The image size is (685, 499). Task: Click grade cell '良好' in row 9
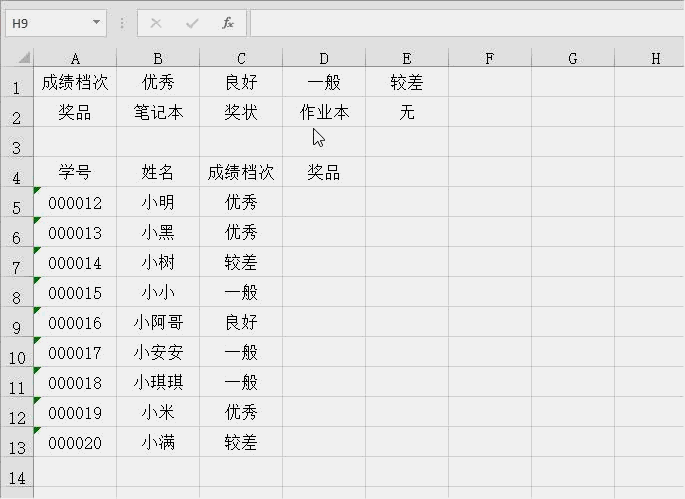(241, 322)
